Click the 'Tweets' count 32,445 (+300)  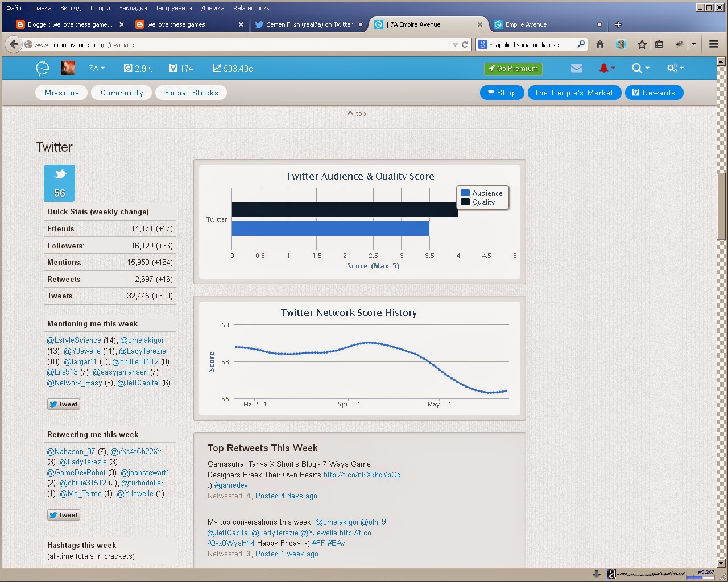tap(150, 296)
